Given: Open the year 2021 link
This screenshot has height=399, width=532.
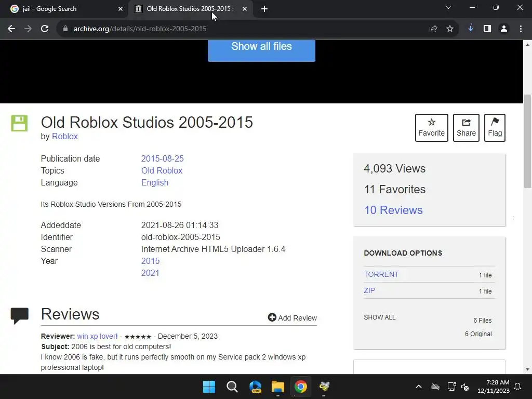Looking at the screenshot, I should (x=150, y=273).
